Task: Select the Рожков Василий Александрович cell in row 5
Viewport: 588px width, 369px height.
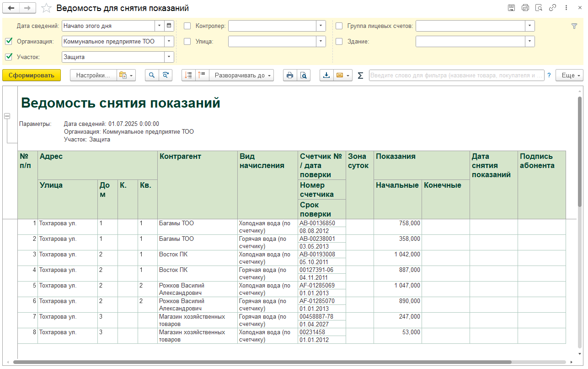Action: click(x=198, y=289)
